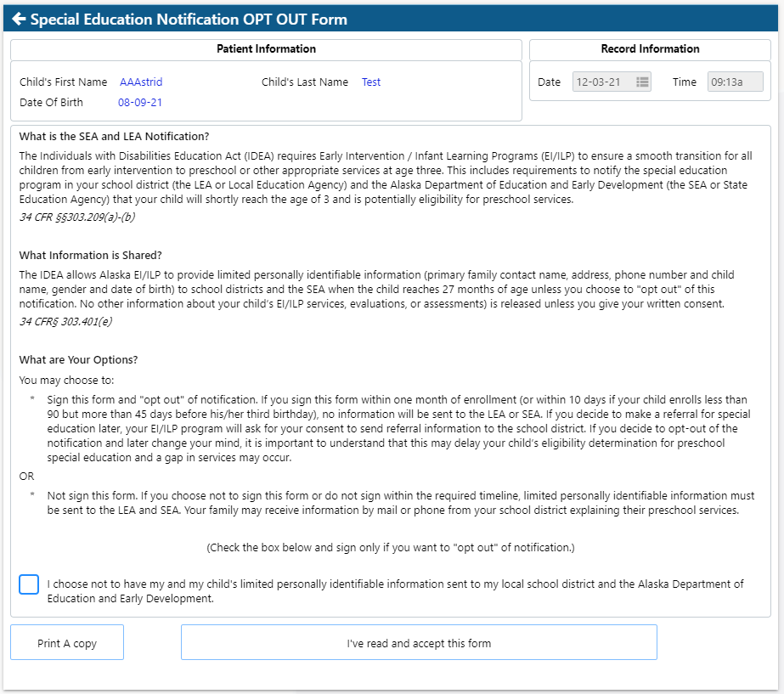784x694 pixels.
Task: Click the What Information is Shared heading
Action: click(90, 256)
